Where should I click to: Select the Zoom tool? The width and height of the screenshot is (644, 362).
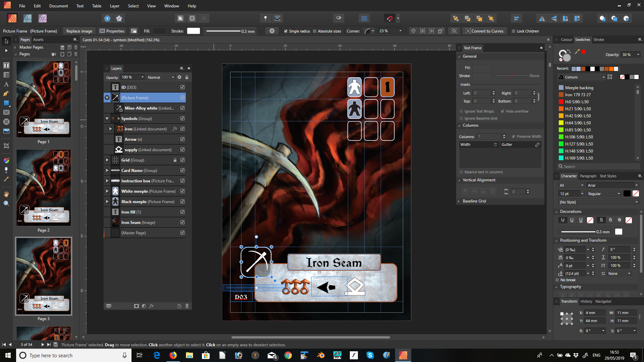click(x=6, y=203)
